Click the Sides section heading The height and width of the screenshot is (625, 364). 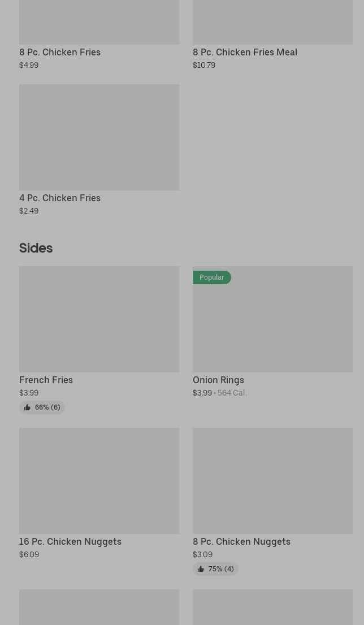click(x=36, y=248)
